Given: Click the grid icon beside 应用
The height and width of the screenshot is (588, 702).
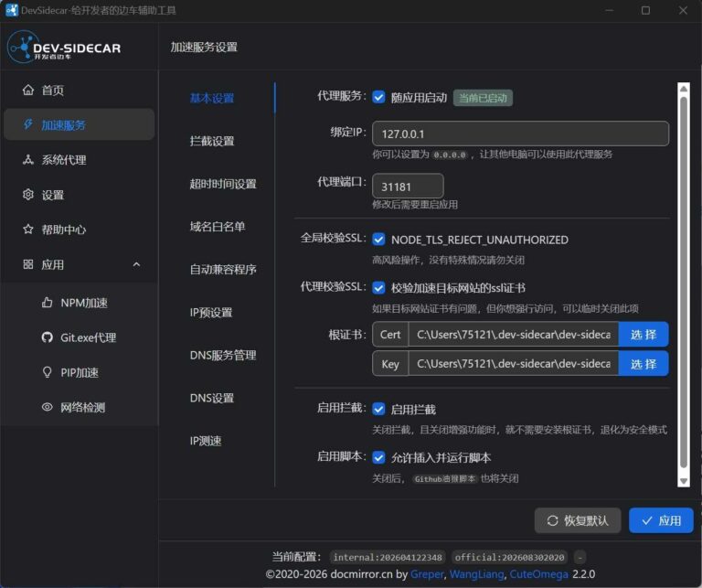Looking at the screenshot, I should point(28,264).
